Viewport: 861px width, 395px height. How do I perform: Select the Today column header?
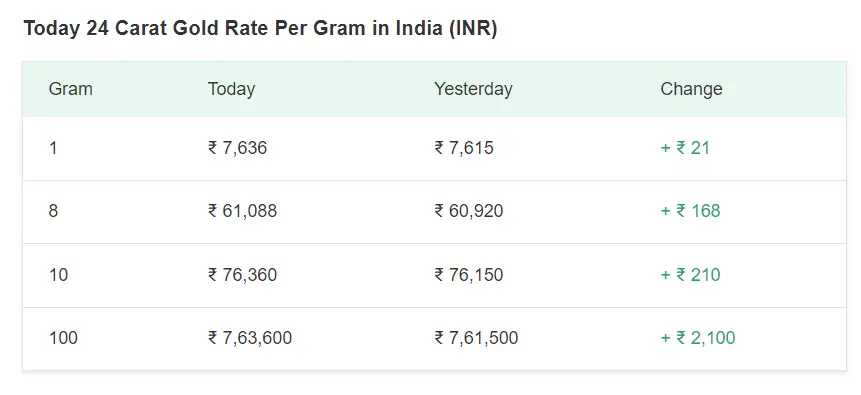click(231, 89)
